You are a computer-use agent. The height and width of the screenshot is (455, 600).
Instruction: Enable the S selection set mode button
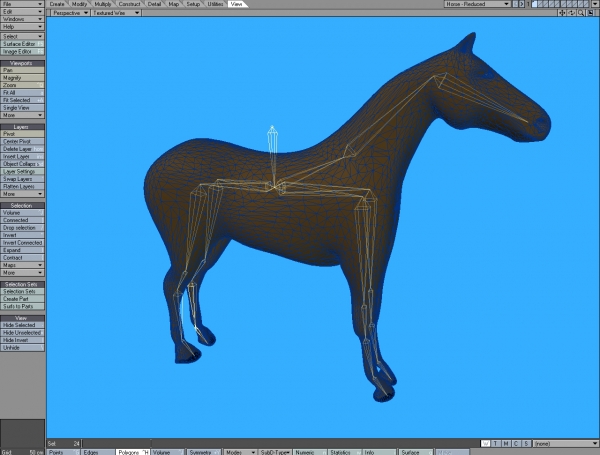tap(526, 444)
